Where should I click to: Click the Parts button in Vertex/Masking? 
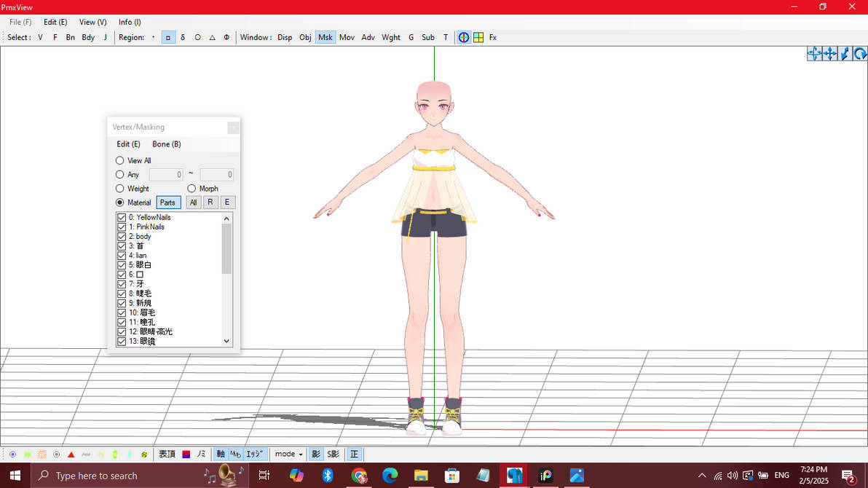tap(168, 202)
